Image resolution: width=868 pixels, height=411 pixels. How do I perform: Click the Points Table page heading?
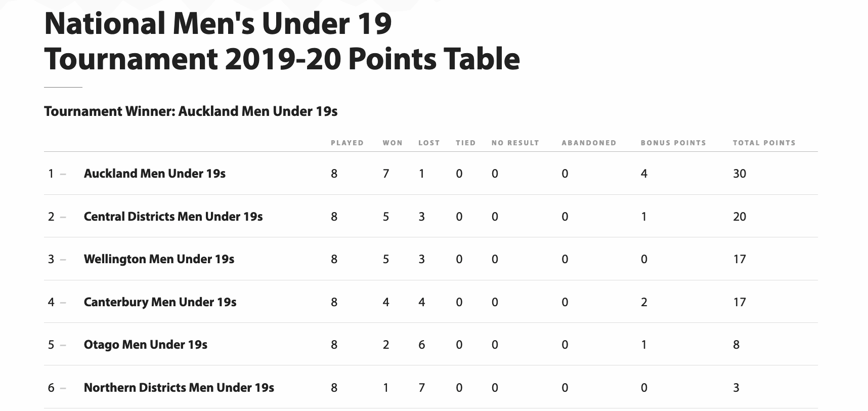pos(282,41)
